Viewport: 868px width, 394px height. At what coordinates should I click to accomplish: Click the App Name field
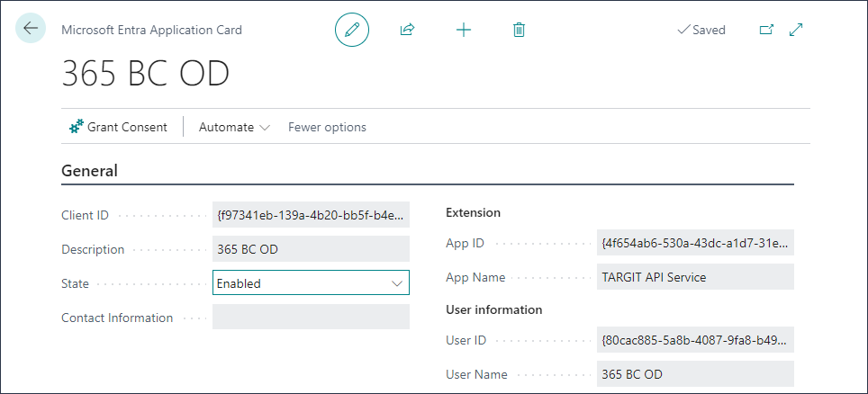(x=695, y=277)
